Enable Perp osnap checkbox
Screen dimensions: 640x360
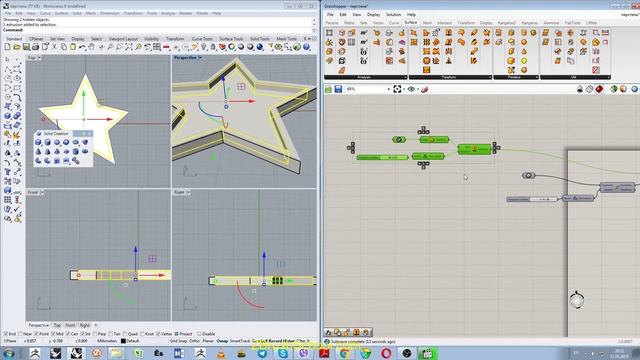(95, 334)
